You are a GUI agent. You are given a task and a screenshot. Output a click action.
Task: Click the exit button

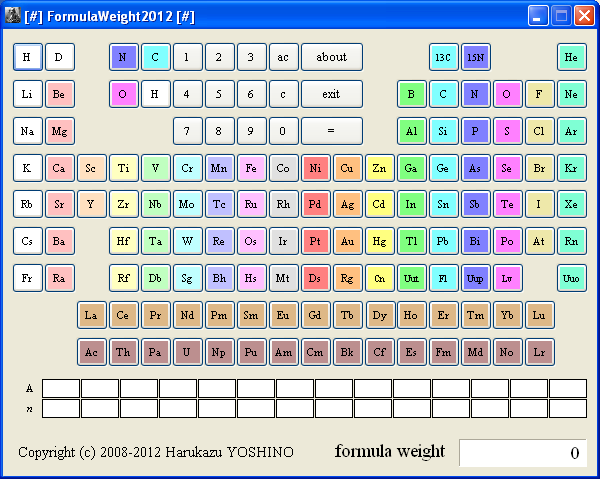[332, 94]
